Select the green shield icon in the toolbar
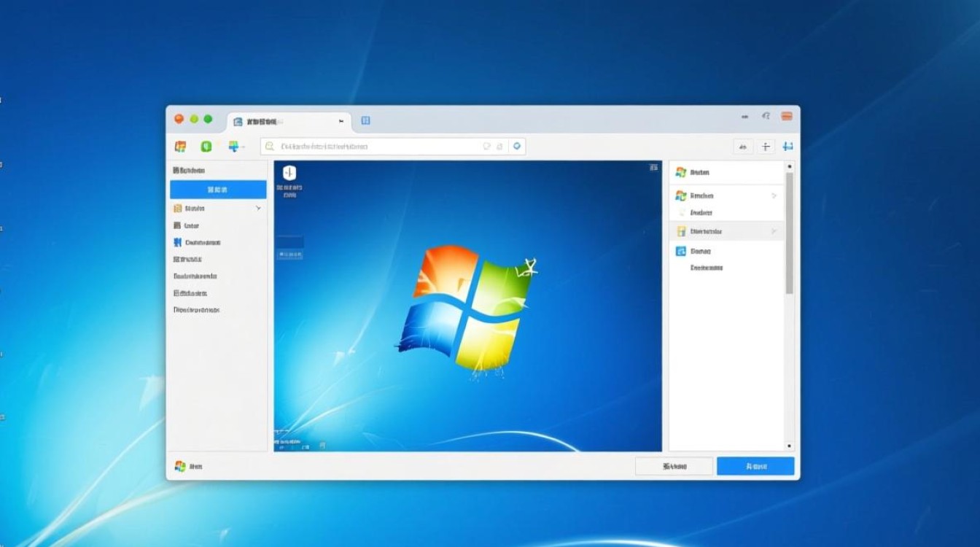The width and height of the screenshot is (980, 547). pos(206,145)
